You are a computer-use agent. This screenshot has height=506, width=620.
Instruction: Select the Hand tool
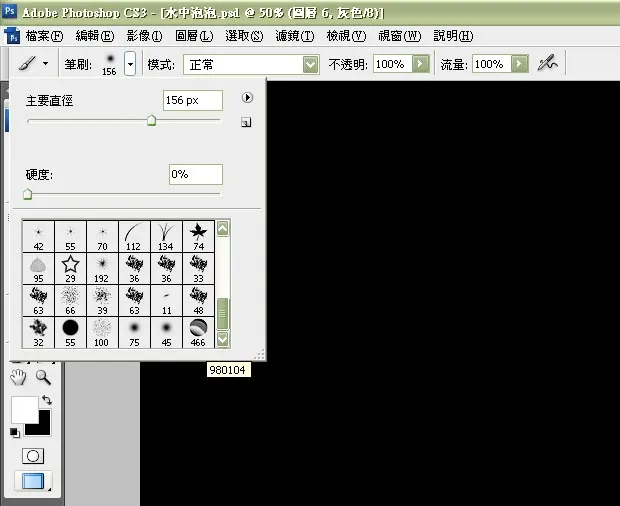point(18,378)
